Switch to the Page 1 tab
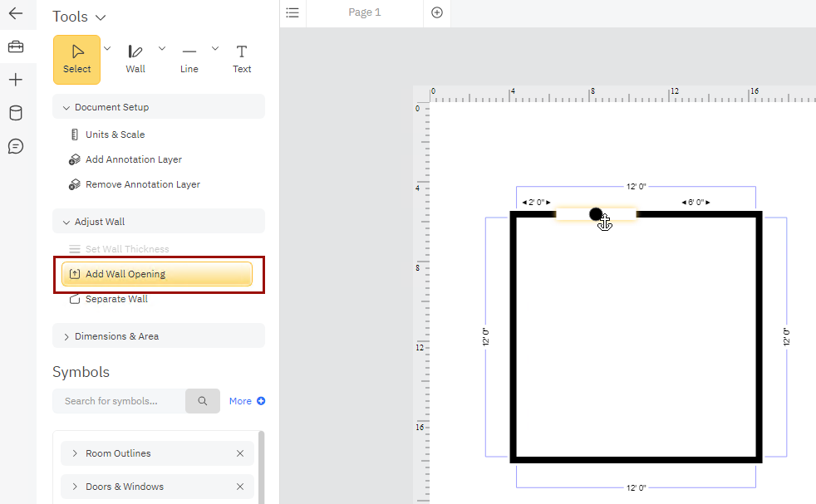The image size is (816, 504). pos(365,12)
